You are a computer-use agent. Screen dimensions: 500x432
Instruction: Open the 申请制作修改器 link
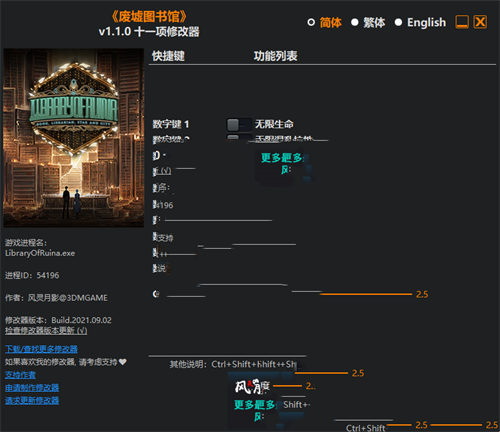[32, 388]
